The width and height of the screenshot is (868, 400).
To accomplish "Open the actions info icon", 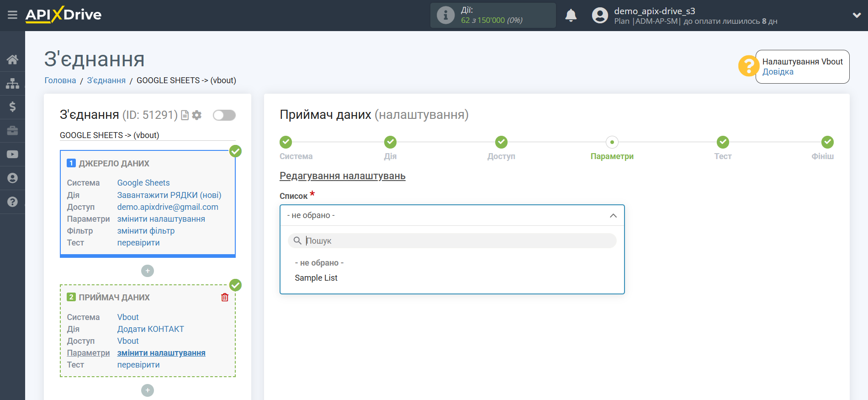I will [x=445, y=15].
